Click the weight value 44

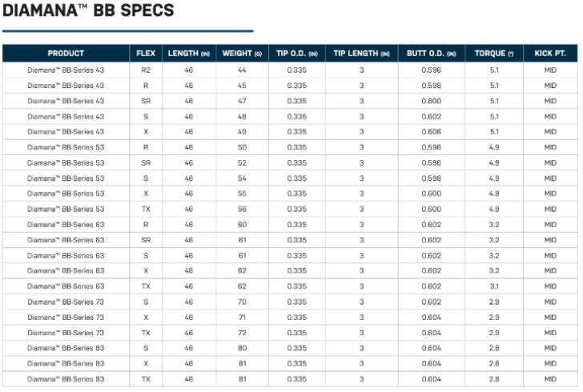242,70
